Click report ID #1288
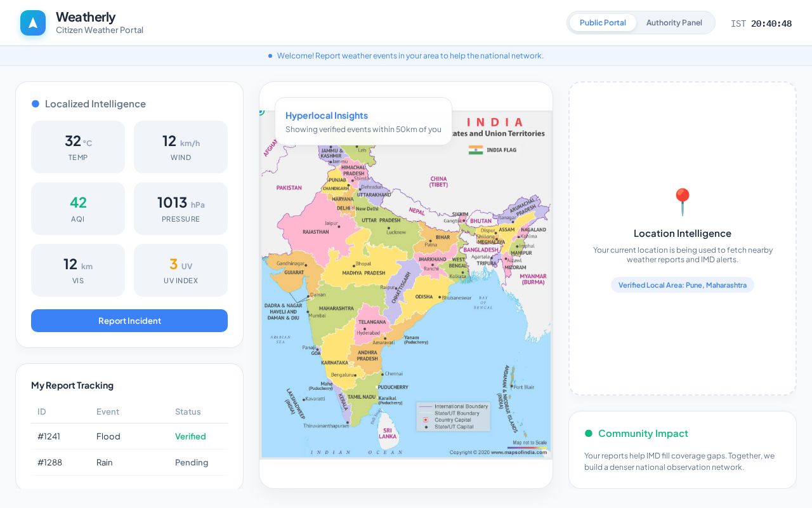This screenshot has height=508, width=812. coord(50,462)
